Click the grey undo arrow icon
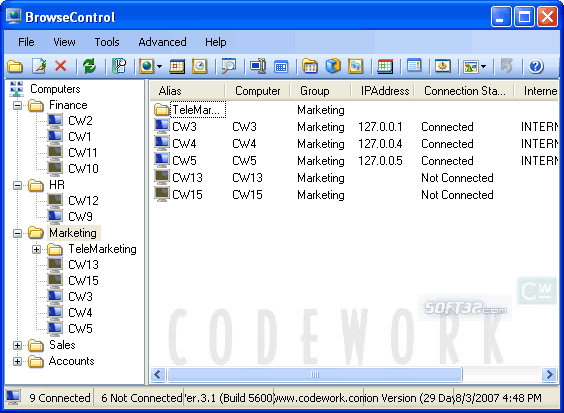The image size is (564, 413). 506,66
